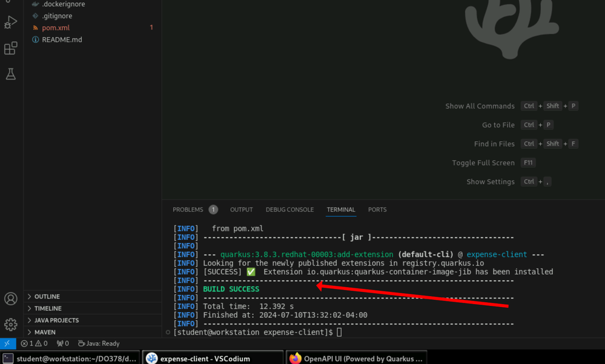The width and height of the screenshot is (605, 364).
Task: Open pom.xml in the explorer
Action: [56, 28]
